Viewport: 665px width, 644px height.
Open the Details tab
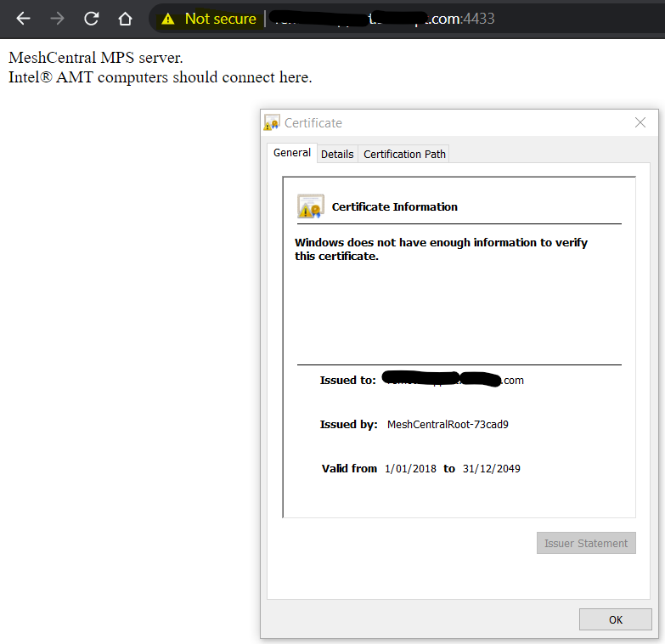click(x=337, y=154)
